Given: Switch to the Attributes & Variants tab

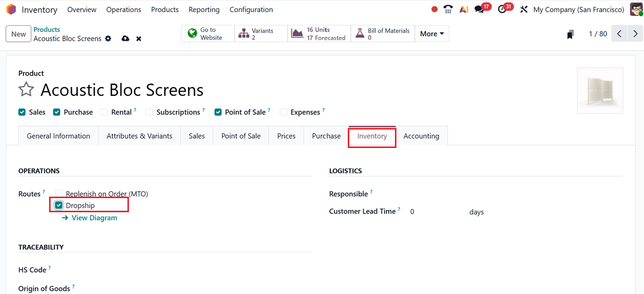Looking at the screenshot, I should point(140,136).
